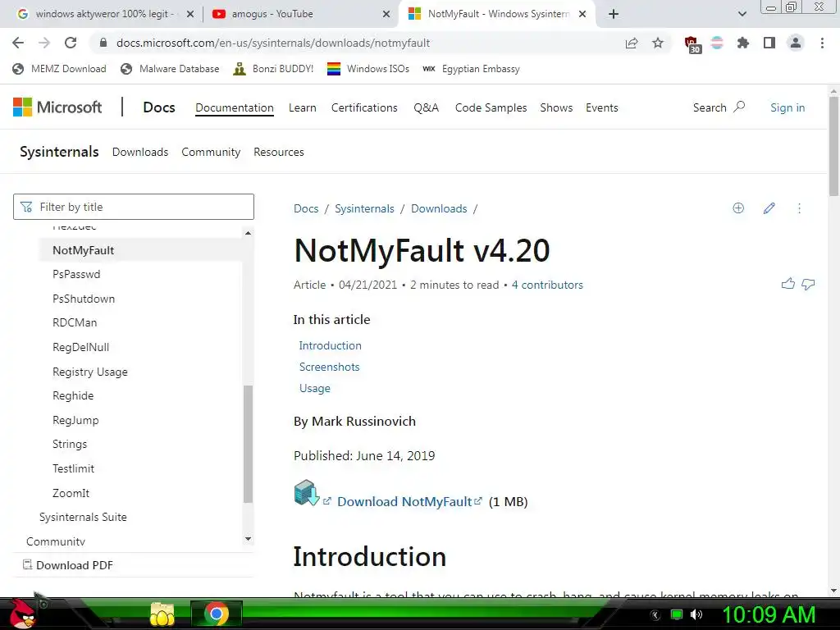Click the lock icon in the address bar
Screen dimensions: 840x630
click(x=103, y=43)
